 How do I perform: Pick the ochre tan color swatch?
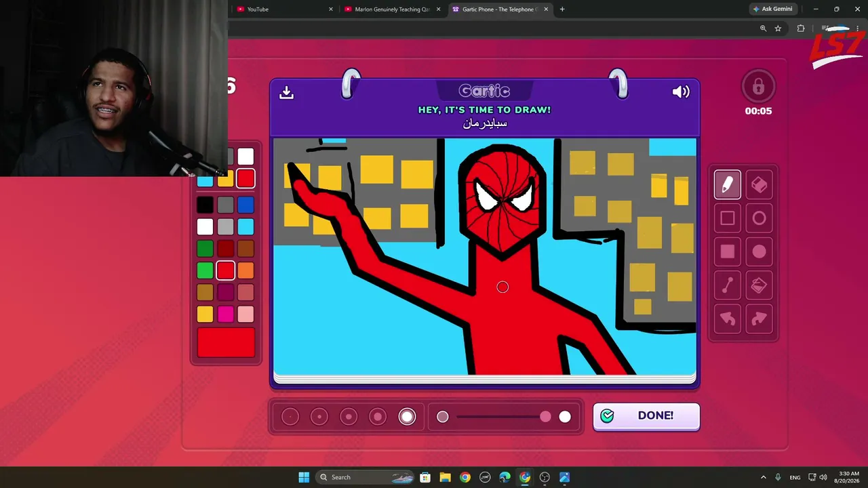(205, 292)
